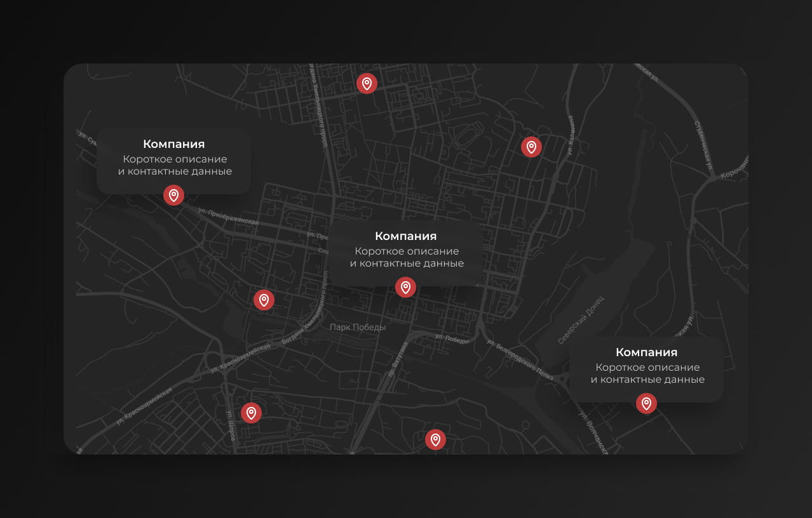This screenshot has width=812, height=518.
Task: Select the pin under the rightmost Компания card
Action: click(646, 403)
